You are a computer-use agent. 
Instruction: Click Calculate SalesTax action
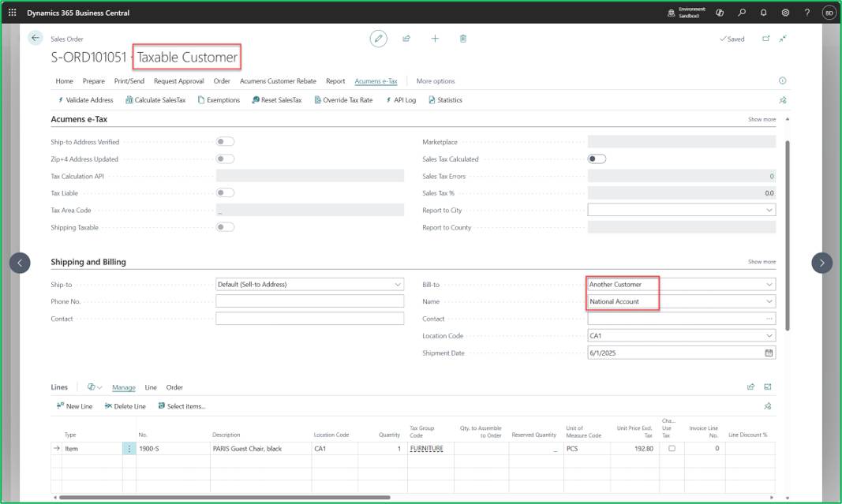point(155,100)
